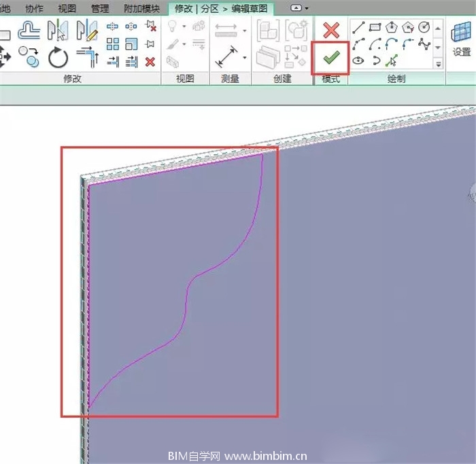Click the 绘制 panel title

coord(396,79)
